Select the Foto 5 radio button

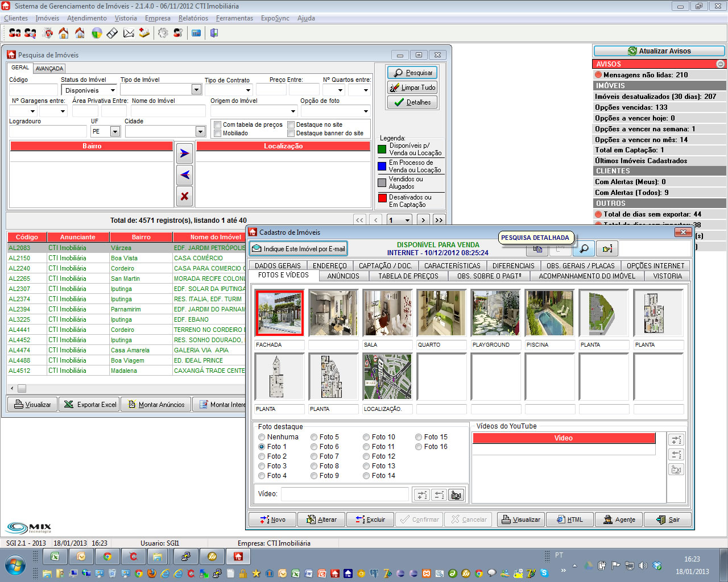pos(314,437)
